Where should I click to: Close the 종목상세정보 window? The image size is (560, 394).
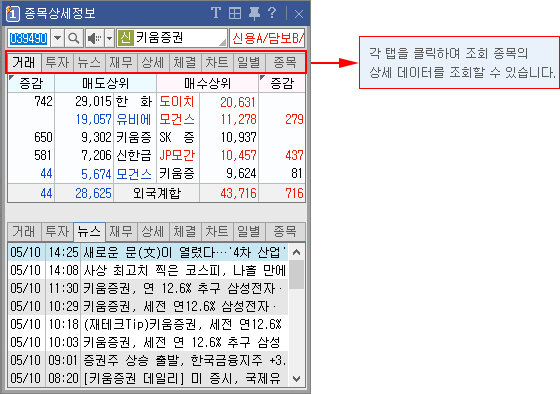point(299,14)
